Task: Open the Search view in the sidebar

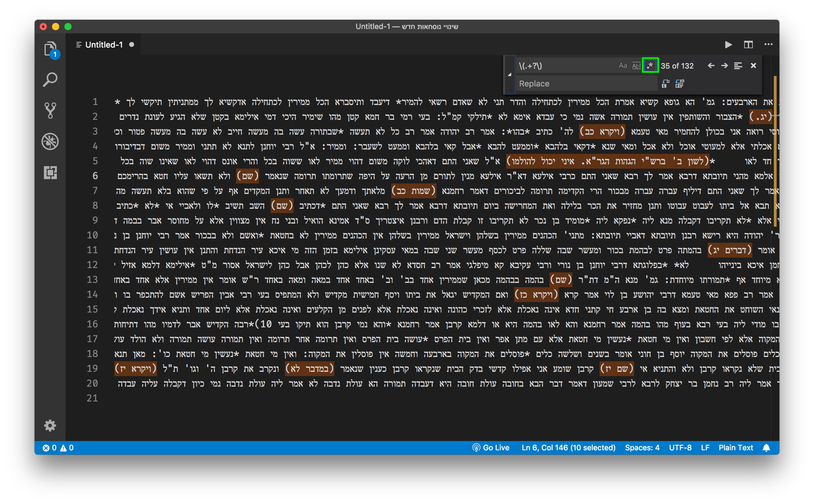Action: pyautogui.click(x=50, y=79)
